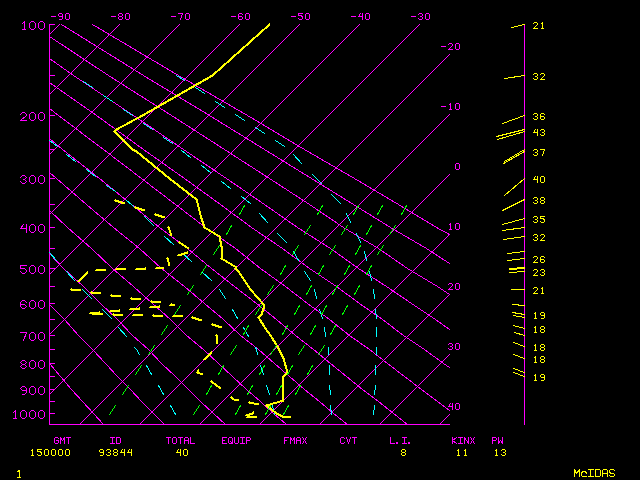Select the 100 pressure level label
640x480 pixels.
(x=33, y=25)
